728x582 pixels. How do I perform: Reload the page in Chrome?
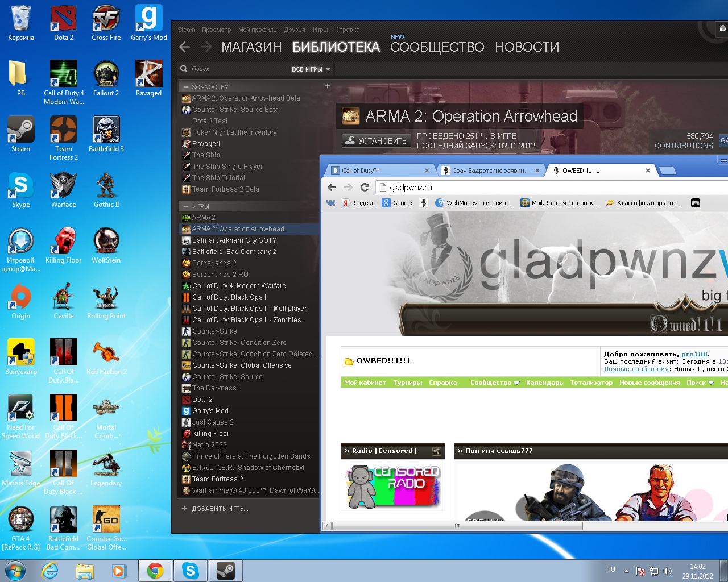click(x=365, y=187)
